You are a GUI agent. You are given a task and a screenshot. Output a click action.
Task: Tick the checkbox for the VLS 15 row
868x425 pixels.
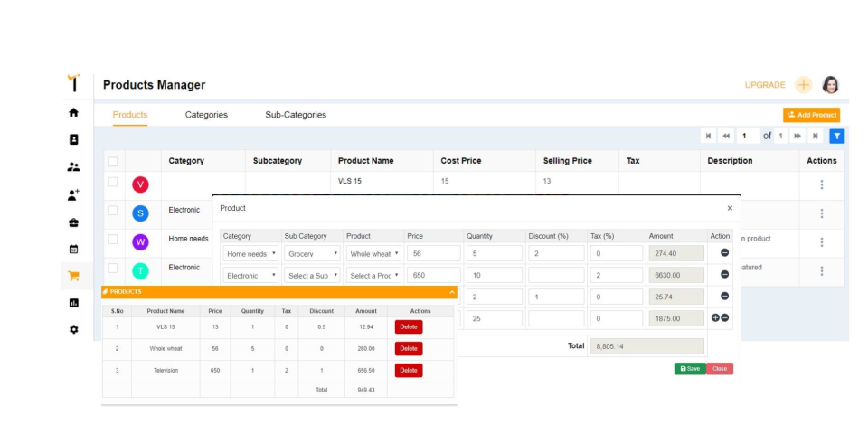click(x=113, y=182)
